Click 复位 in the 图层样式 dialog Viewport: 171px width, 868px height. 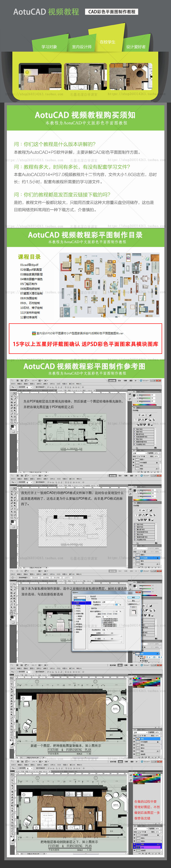pos(133,601)
